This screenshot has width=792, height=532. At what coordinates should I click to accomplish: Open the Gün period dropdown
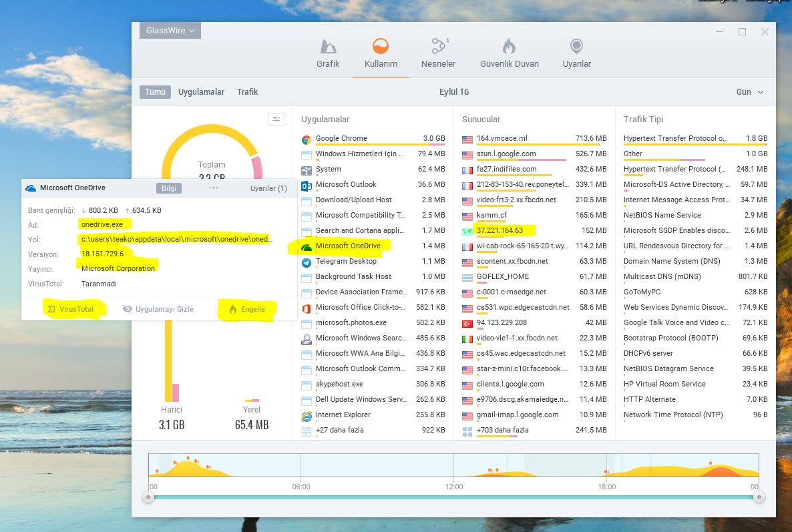click(749, 92)
